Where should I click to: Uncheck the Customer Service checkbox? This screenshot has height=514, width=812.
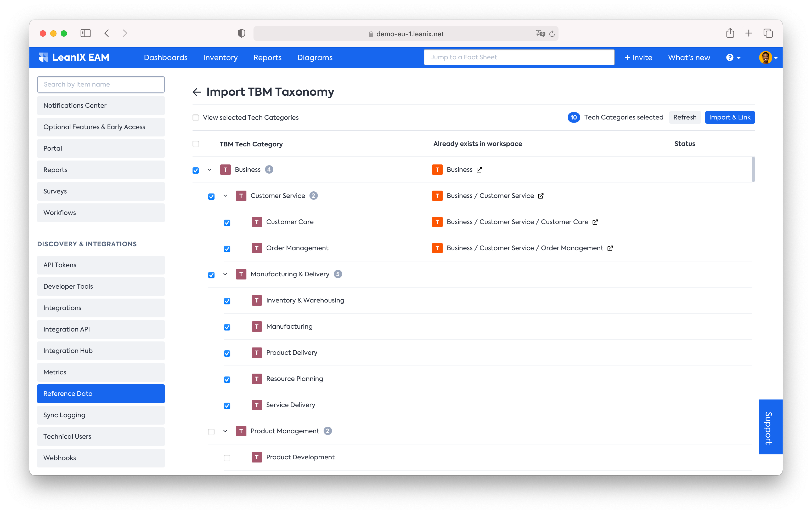[211, 197]
